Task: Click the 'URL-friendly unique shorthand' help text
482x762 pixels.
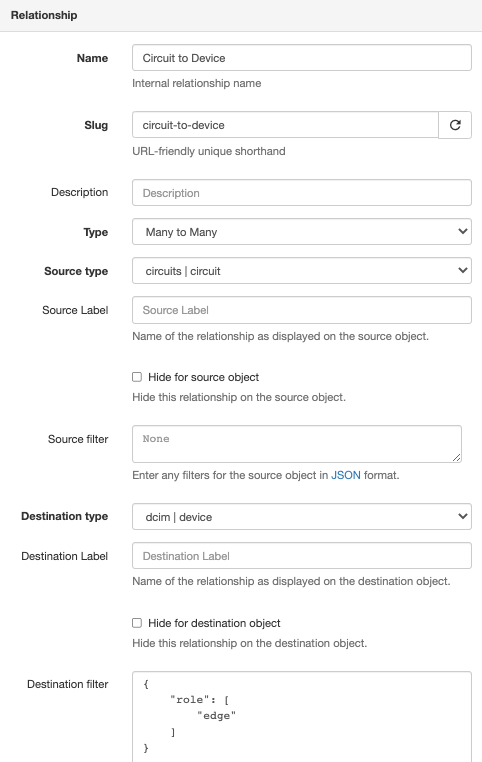Action: tap(209, 151)
